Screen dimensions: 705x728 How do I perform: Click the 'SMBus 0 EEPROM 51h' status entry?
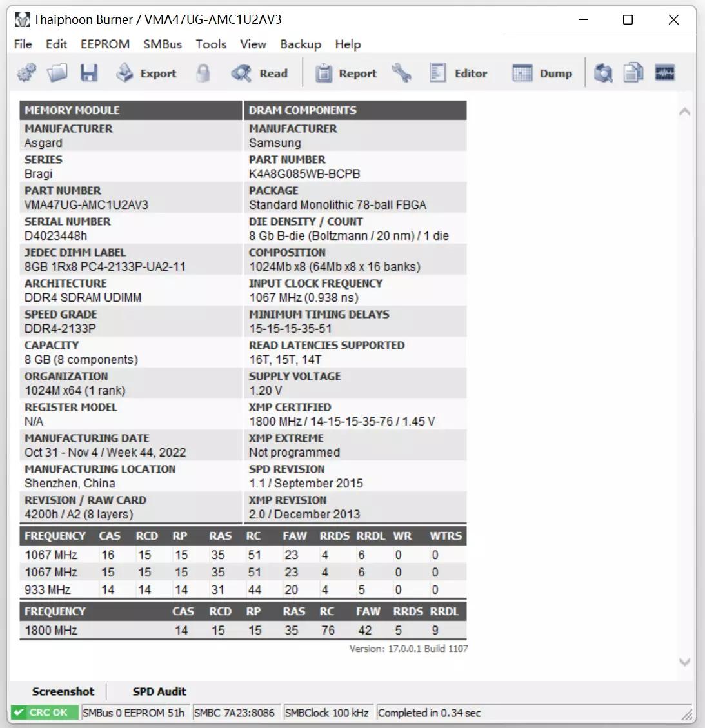(x=134, y=713)
